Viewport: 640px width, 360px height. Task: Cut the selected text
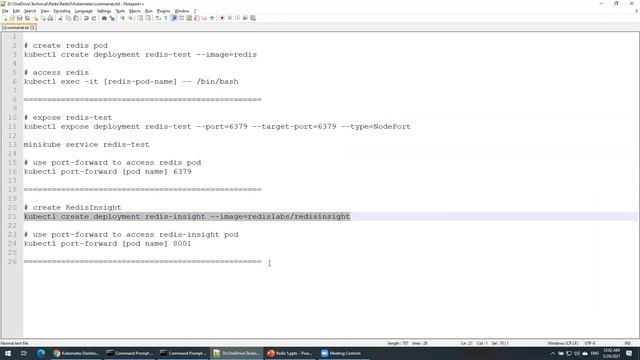[60, 18]
